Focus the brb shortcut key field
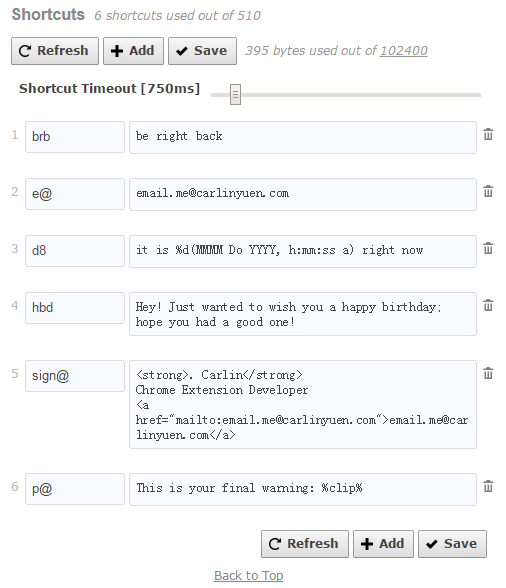The image size is (506, 588). point(75,137)
